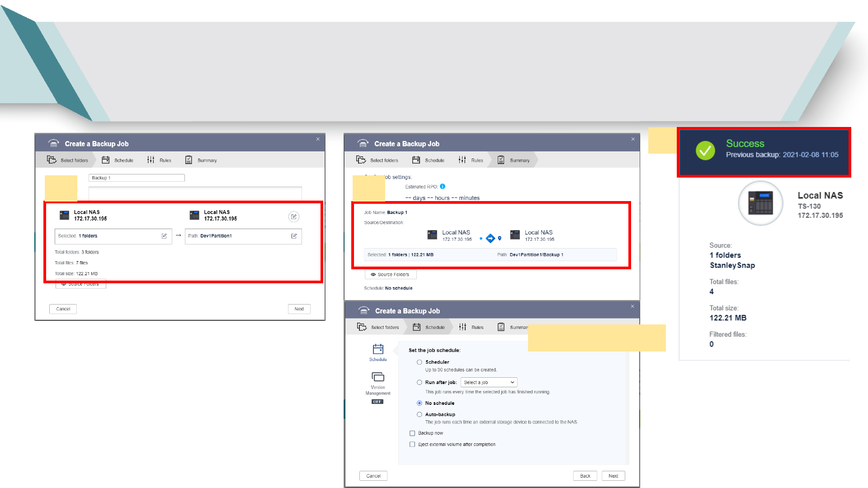The height and width of the screenshot is (488, 868).
Task: Click 'Previous backup: 2021-02-08 11:05' text
Action: point(782,155)
